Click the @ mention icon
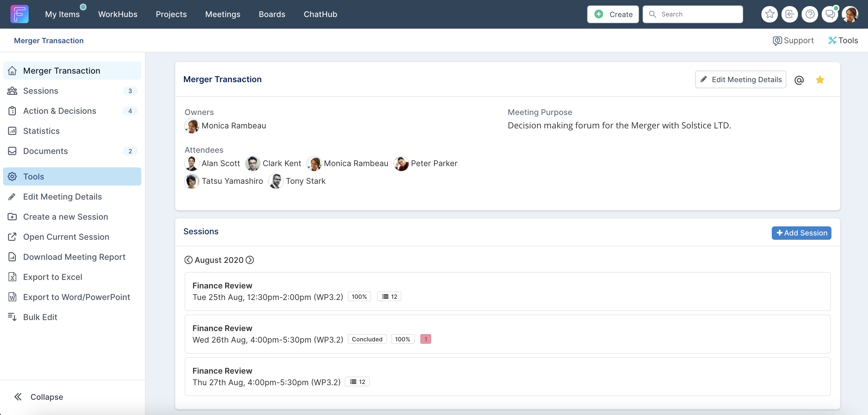 [799, 80]
